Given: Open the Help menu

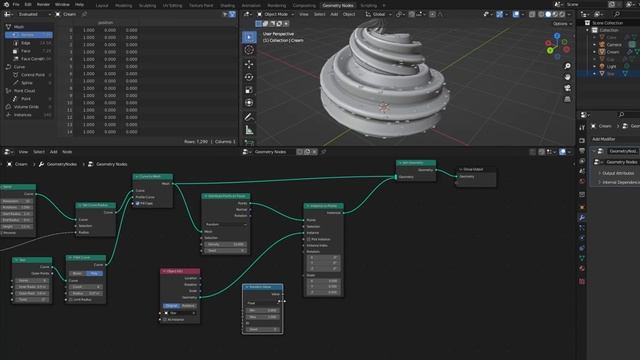Looking at the screenshot, I should click(79, 4).
